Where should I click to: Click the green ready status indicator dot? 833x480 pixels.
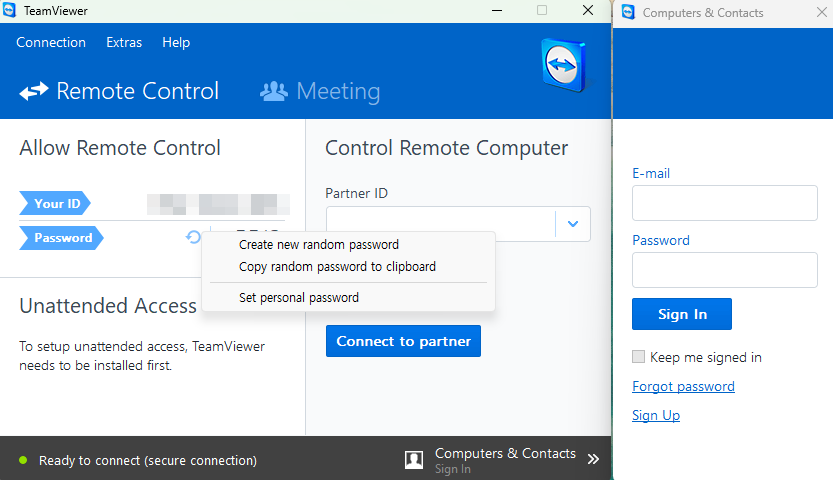click(23, 460)
